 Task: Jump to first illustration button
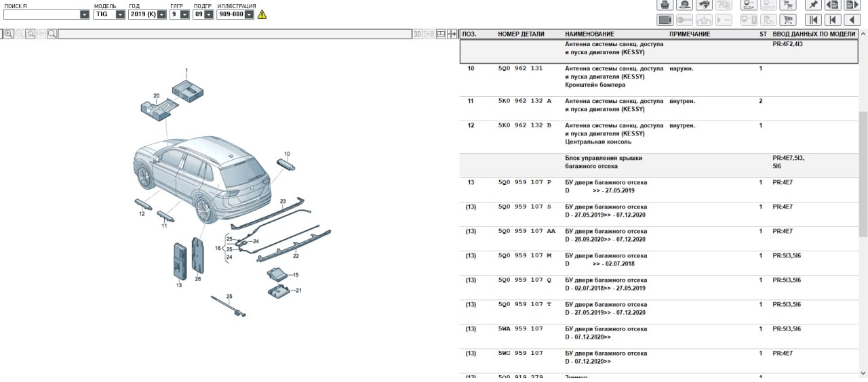coord(813,20)
